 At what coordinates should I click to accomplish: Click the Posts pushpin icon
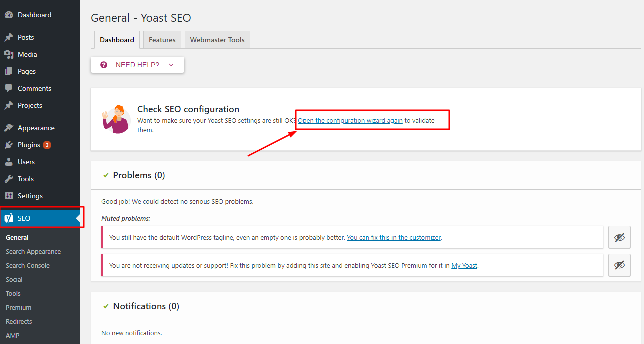(x=9, y=37)
